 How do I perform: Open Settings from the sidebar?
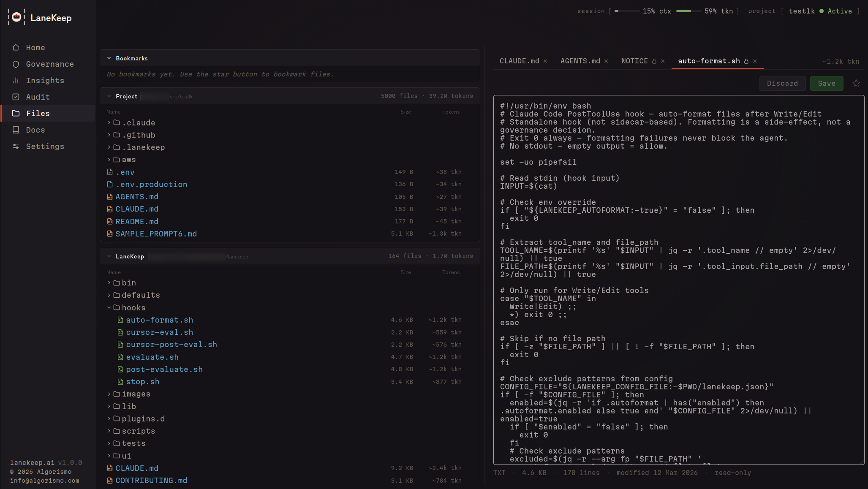tap(16, 146)
